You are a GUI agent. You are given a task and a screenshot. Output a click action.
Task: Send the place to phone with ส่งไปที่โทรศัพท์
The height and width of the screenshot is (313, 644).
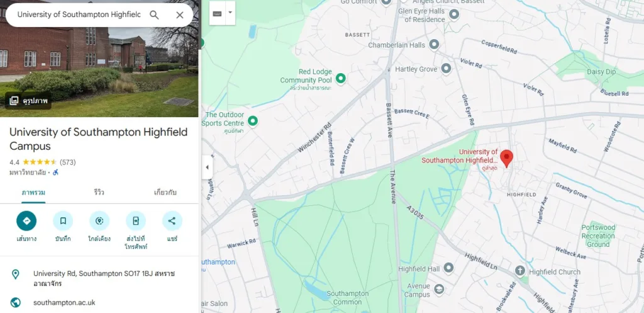[136, 221]
